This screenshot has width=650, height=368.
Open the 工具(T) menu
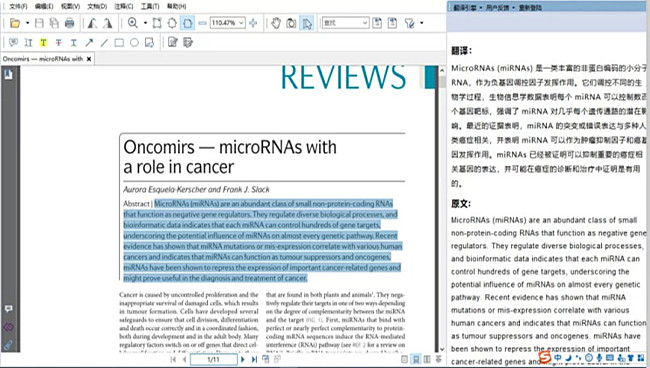[x=150, y=6]
